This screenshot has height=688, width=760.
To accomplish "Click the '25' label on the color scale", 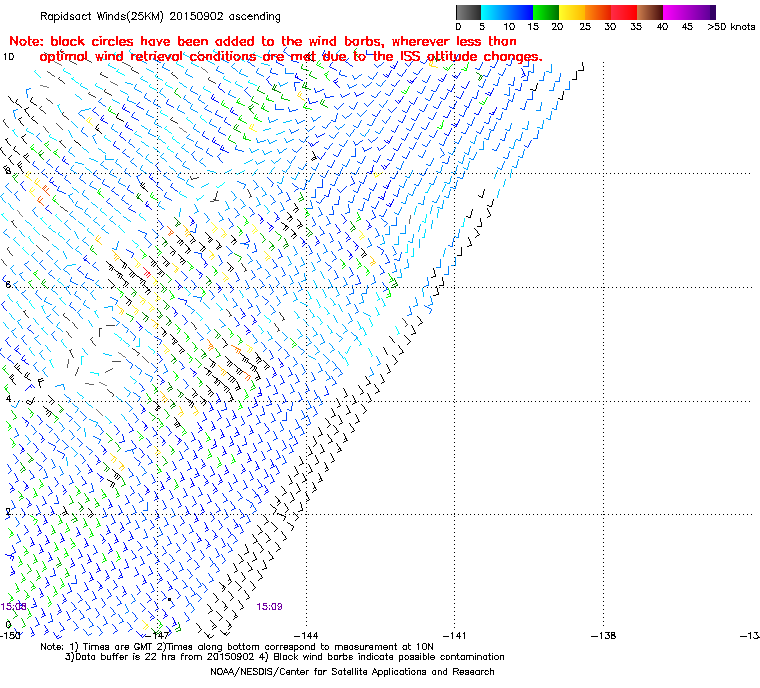I will tap(585, 27).
